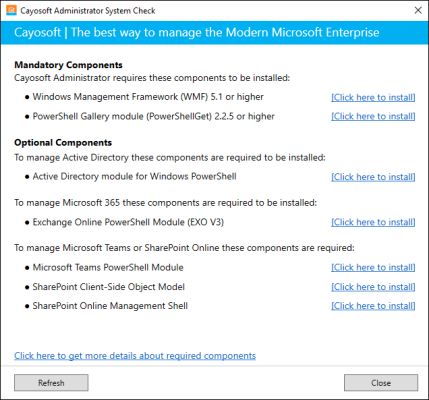
Task: Click the Refresh button
Action: point(51,383)
